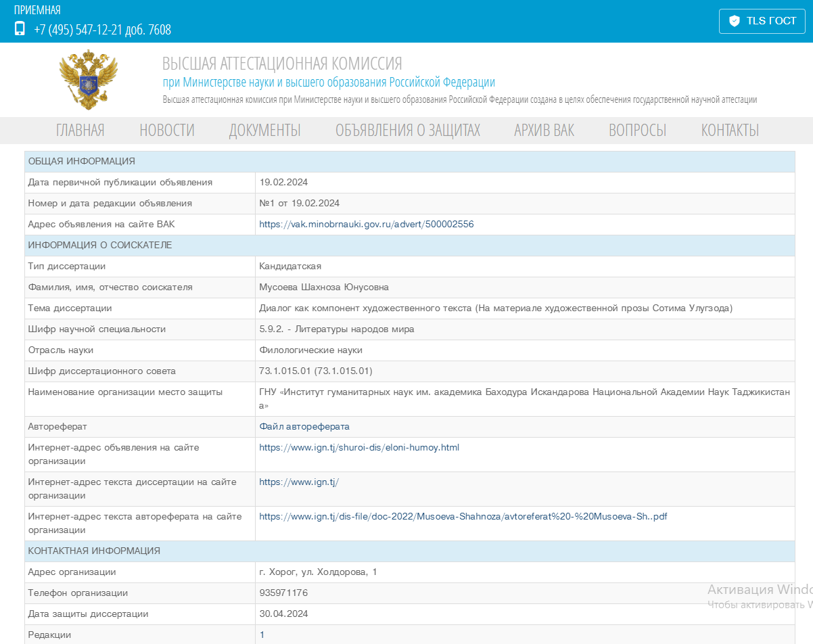The image size is (813, 644).
Task: Open the КОНТАКТЫ menu item
Action: (x=730, y=130)
